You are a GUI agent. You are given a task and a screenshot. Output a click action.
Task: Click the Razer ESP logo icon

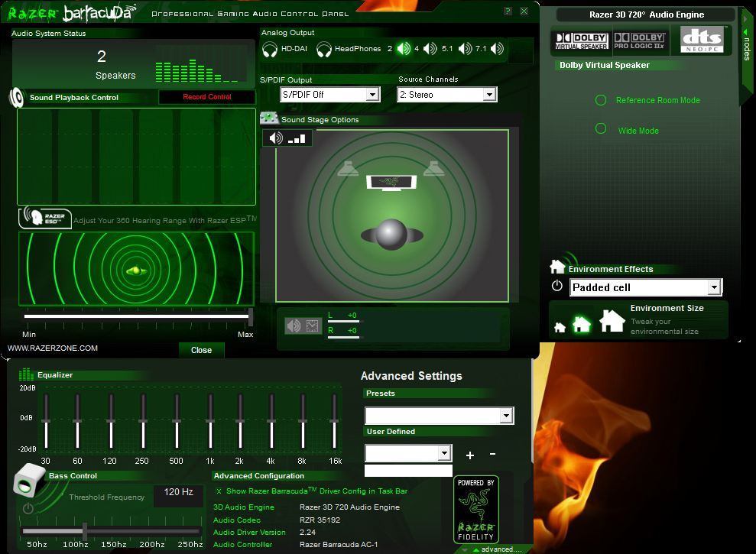45,218
